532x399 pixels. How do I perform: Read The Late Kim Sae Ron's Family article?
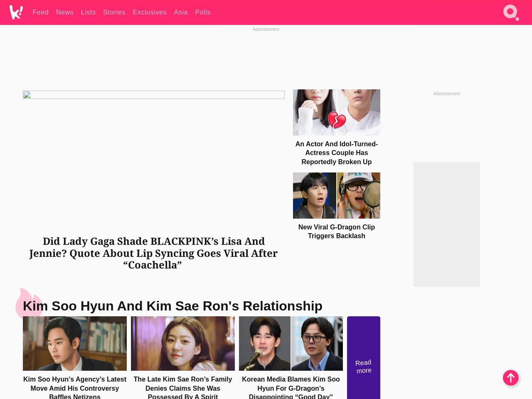[183, 387]
